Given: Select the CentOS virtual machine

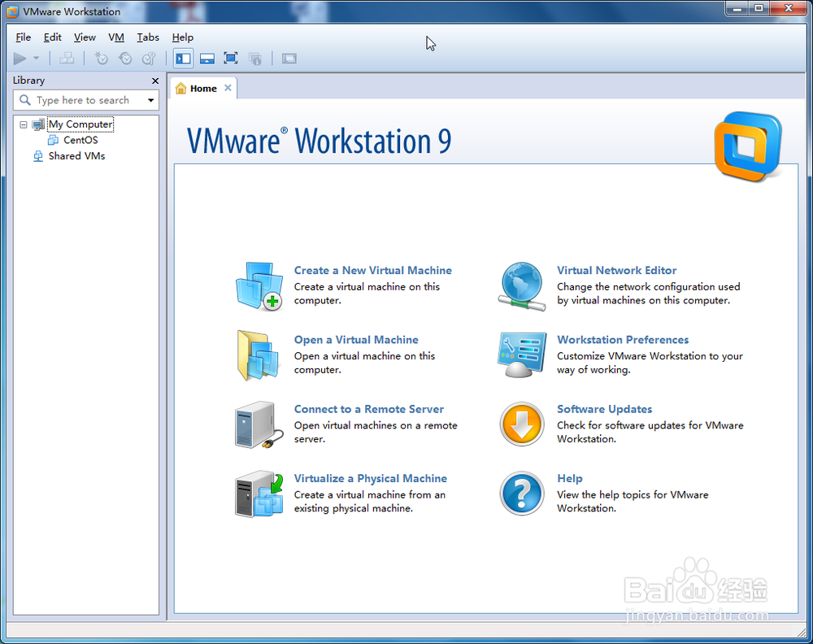Looking at the screenshot, I should pyautogui.click(x=80, y=140).
